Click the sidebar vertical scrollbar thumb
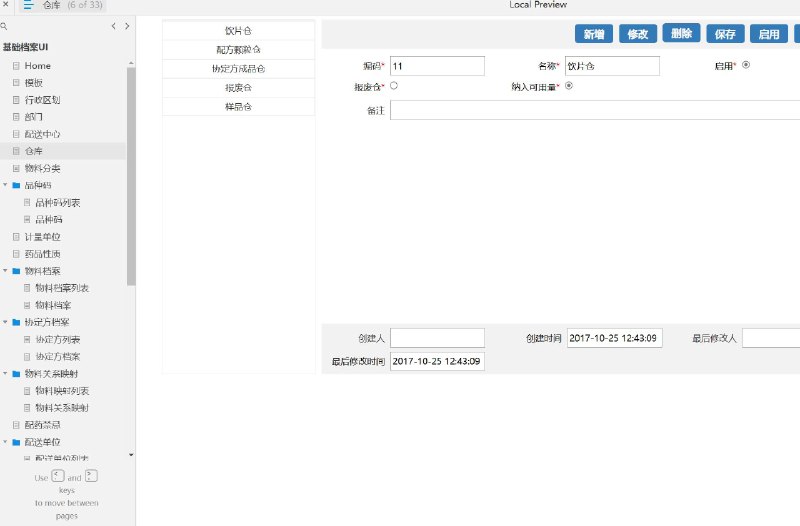Screen dimensions: 800x526 [131, 176]
